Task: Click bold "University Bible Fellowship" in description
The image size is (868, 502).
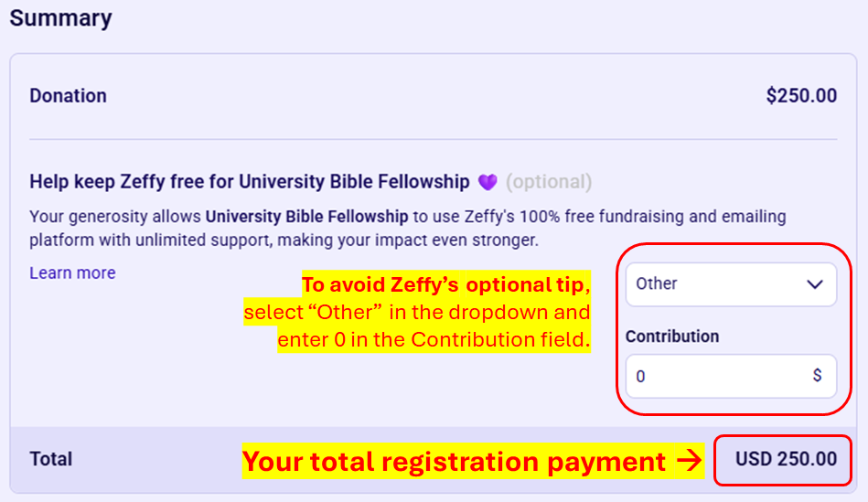Action: (306, 217)
